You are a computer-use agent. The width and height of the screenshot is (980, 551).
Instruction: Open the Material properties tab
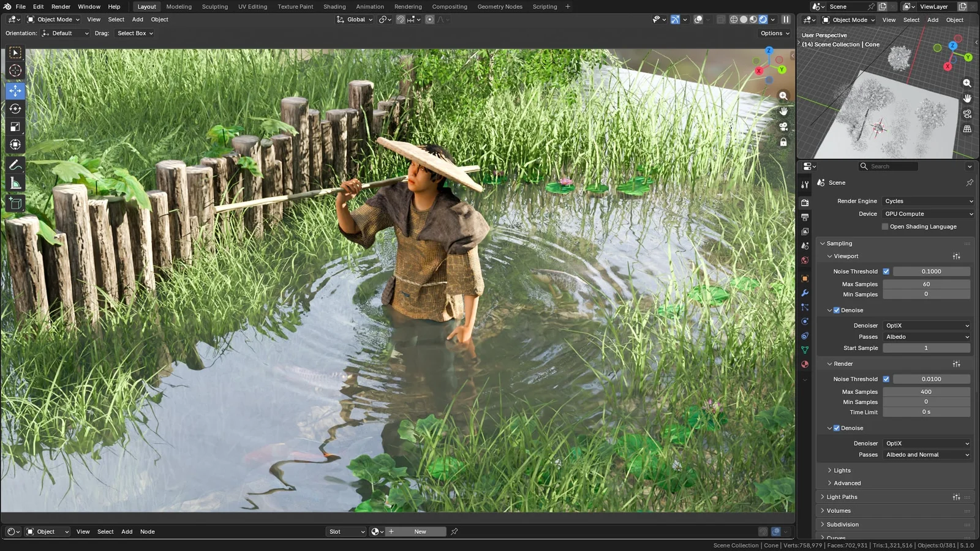[x=805, y=364]
